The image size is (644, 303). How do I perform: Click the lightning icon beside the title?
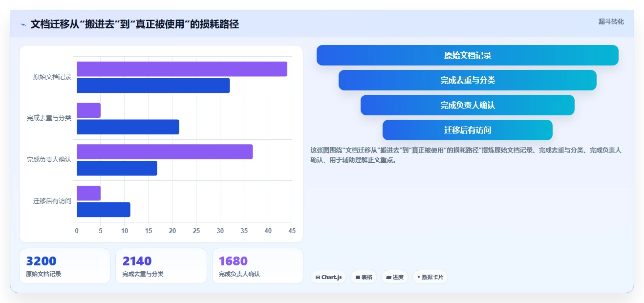coord(23,24)
